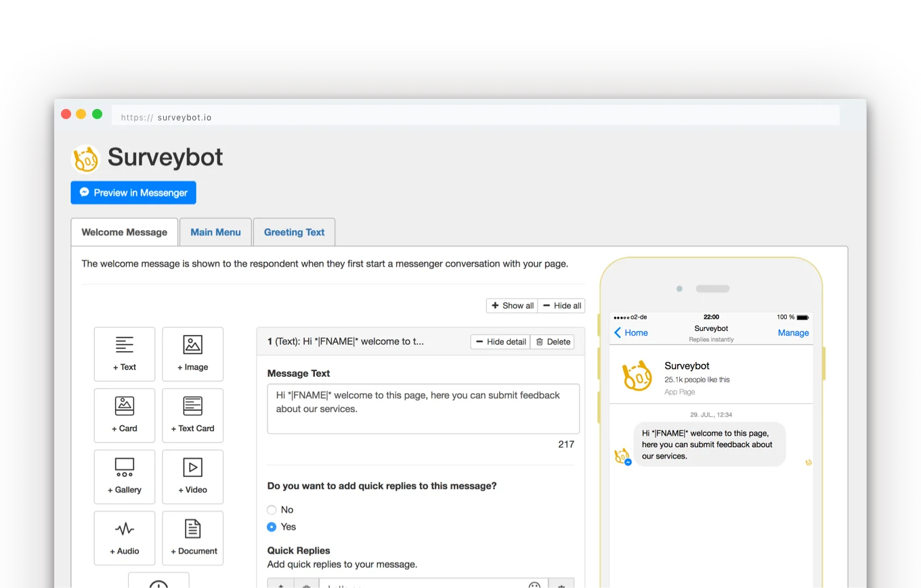This screenshot has height=588, width=921.
Task: Launch Preview in Messenger
Action: pos(133,192)
